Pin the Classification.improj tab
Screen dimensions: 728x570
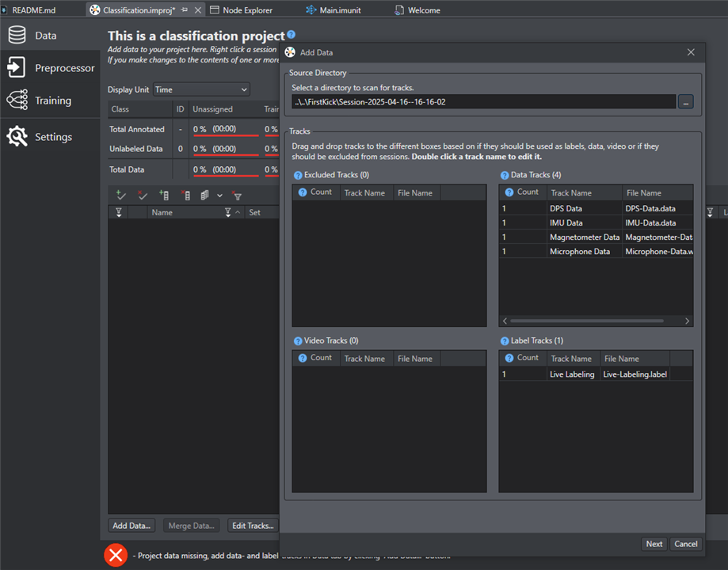click(185, 9)
